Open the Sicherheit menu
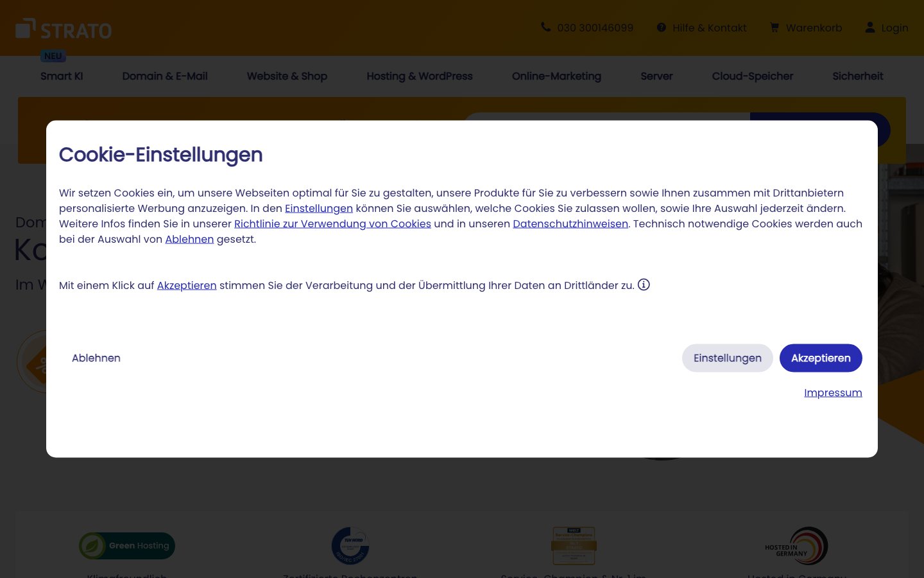The image size is (924, 578). 858,76
